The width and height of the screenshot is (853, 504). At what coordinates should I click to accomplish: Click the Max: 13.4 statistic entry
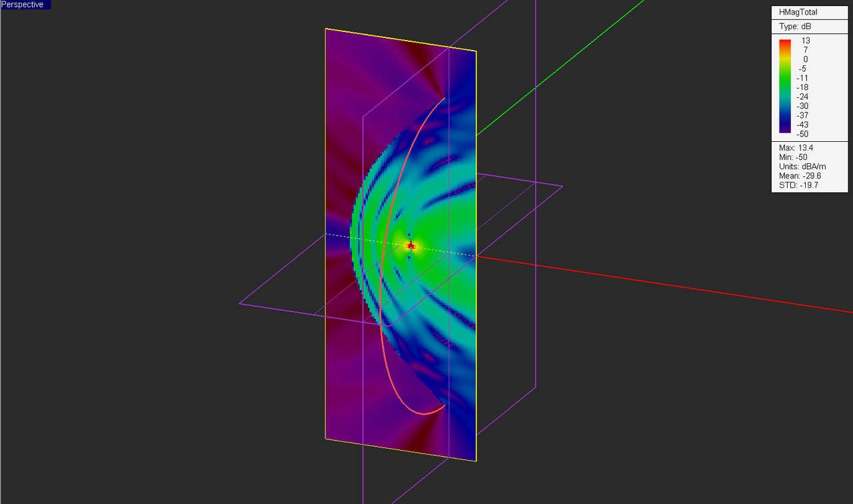(x=796, y=148)
